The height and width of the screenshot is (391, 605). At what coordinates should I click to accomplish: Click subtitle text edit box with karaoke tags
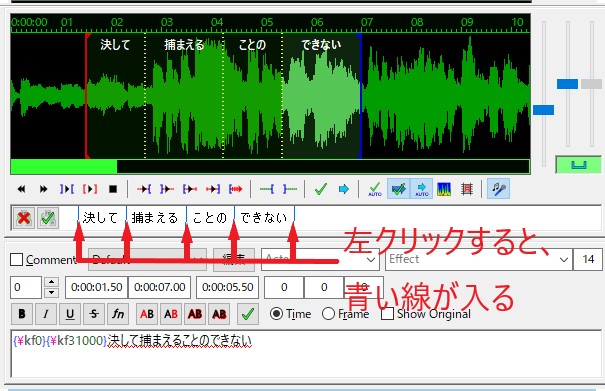click(306, 353)
